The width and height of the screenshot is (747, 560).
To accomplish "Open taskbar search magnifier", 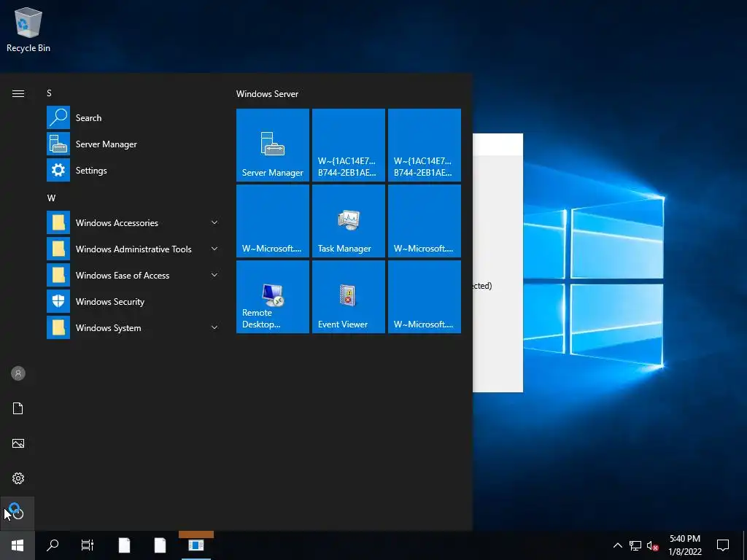I will (53, 545).
